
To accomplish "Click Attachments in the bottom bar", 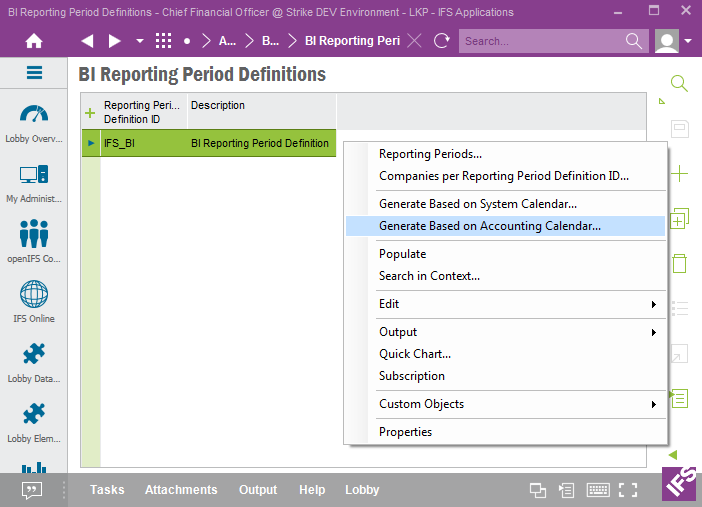I will point(181,490).
